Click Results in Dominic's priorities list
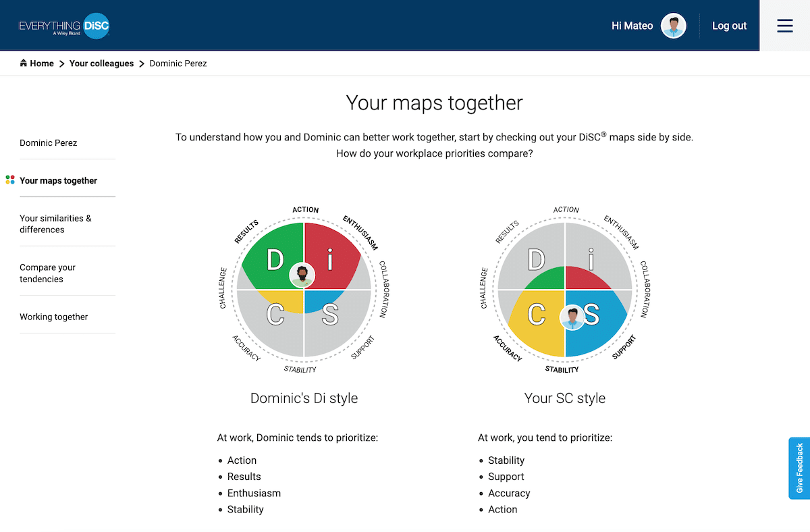The width and height of the screenshot is (810, 532). [244, 477]
